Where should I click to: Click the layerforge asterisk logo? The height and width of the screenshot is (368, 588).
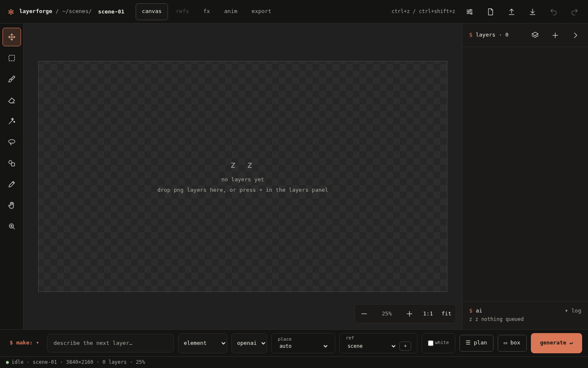point(11,12)
